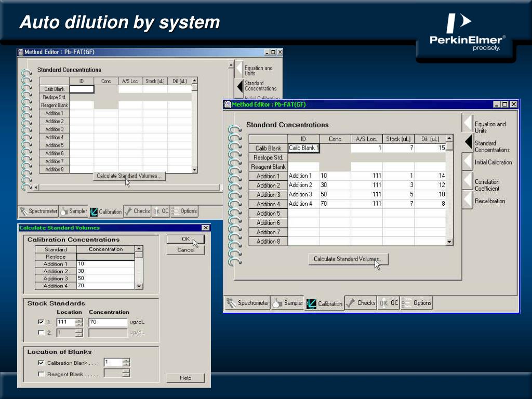Click the stock 1 location field 111

pos(66,322)
